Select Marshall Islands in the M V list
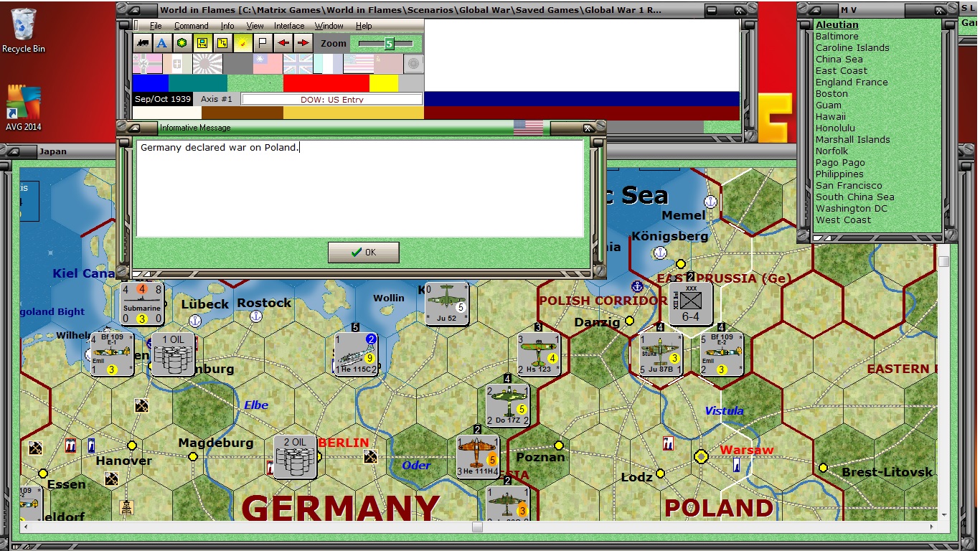This screenshot has width=980, height=551. point(853,139)
